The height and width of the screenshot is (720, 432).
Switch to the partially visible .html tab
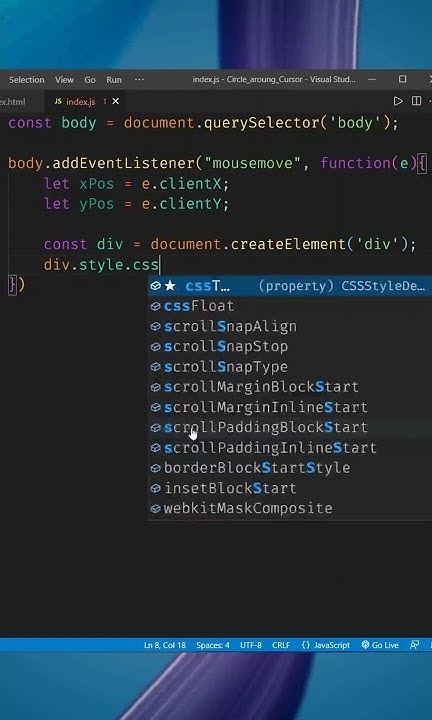coord(13,101)
